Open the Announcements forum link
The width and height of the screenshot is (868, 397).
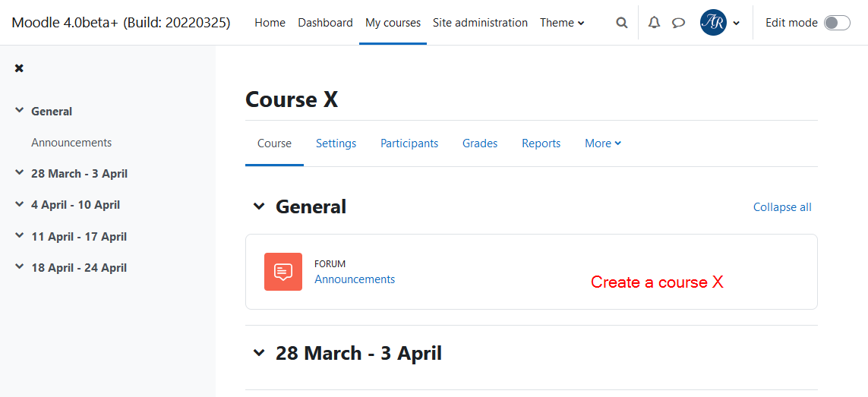click(355, 279)
